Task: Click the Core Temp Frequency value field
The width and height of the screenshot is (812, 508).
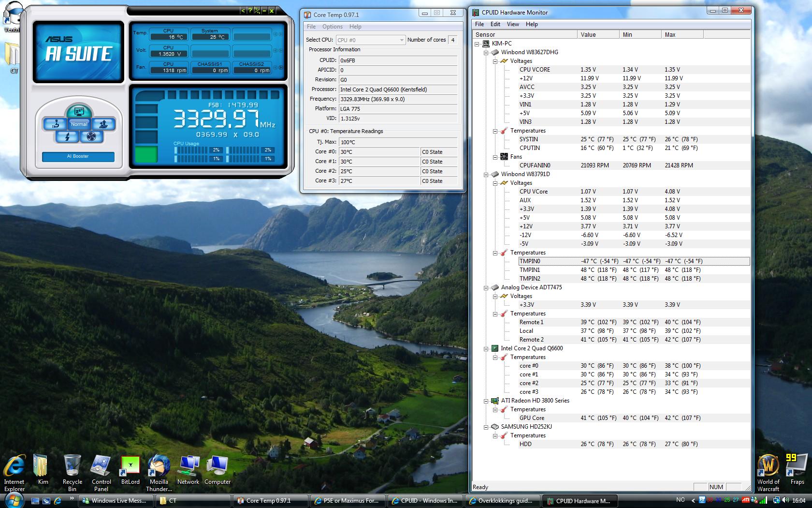Action: pos(398,99)
